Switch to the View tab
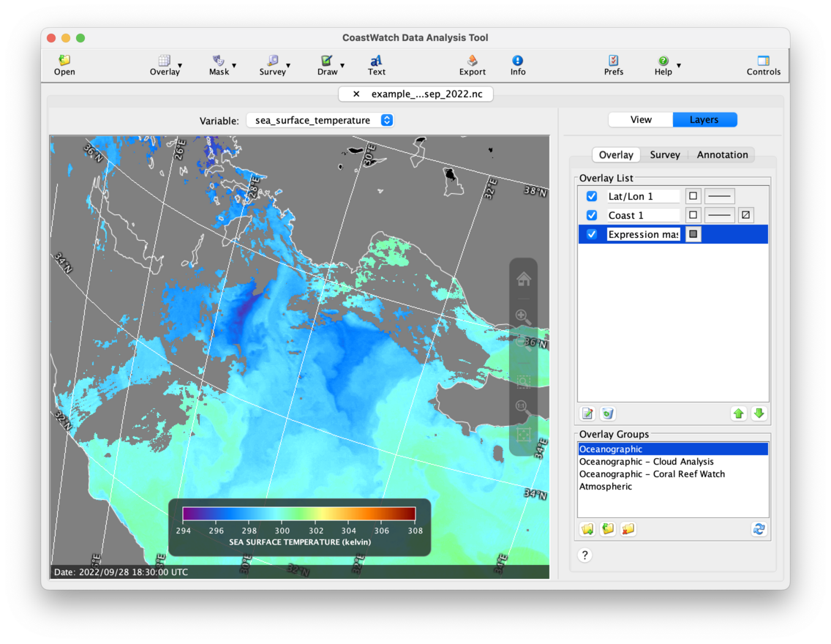This screenshot has height=644, width=831. 640,119
